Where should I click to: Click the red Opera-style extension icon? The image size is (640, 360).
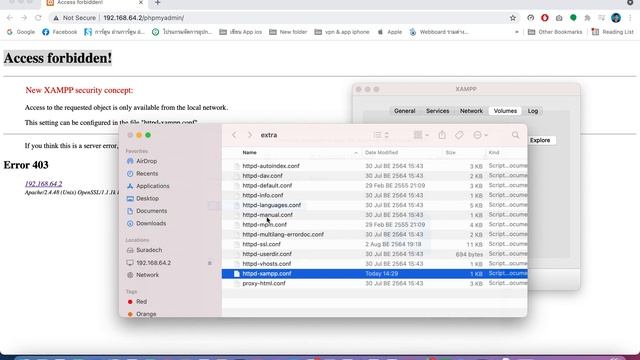point(544,18)
